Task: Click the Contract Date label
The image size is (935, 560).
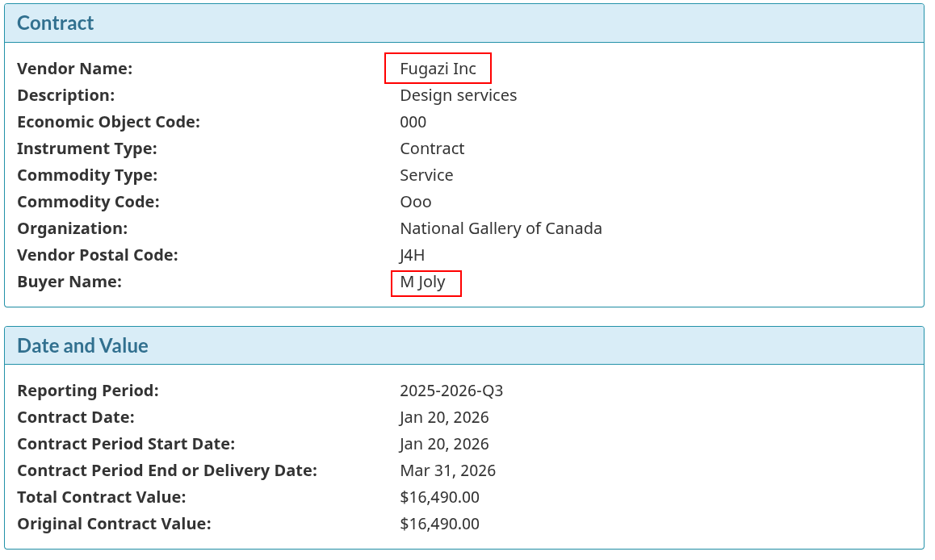Action: pos(76,418)
